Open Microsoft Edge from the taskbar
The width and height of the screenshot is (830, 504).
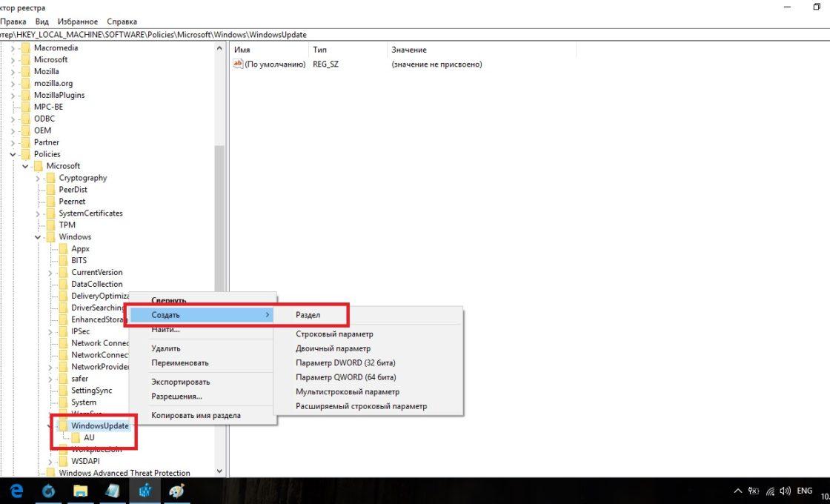coord(16,491)
